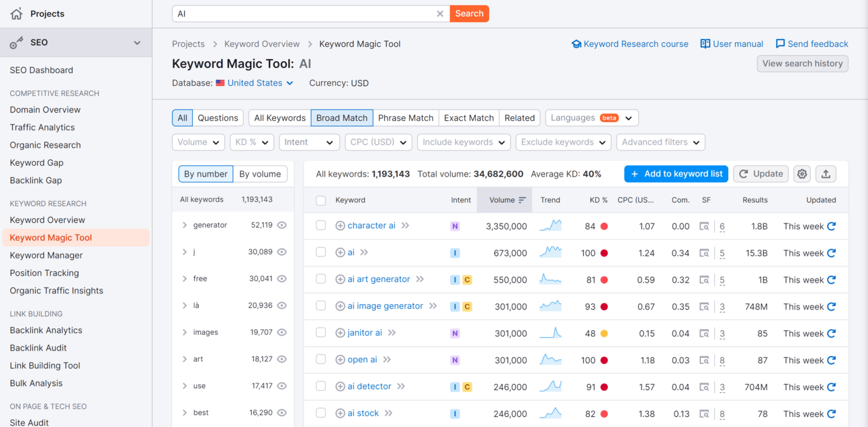Screen dimensions: 868x427
Task: Click the Volume sort icon in header
Action: (522, 200)
